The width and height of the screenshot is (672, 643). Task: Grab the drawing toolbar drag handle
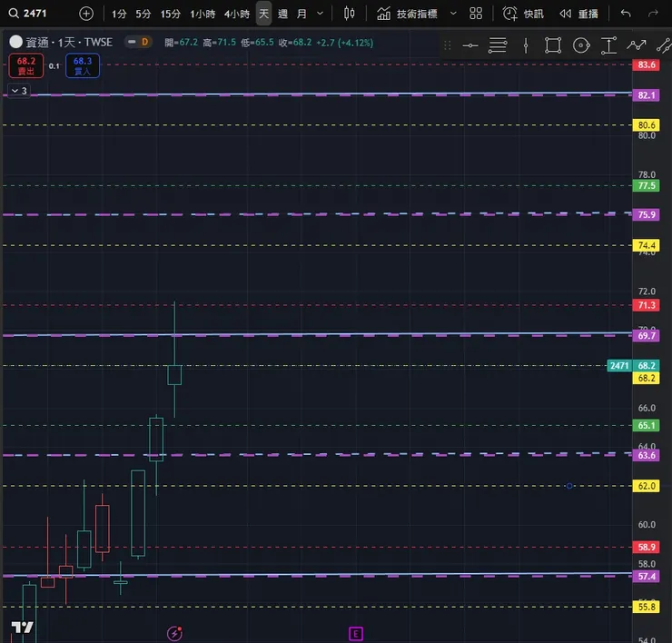(448, 45)
